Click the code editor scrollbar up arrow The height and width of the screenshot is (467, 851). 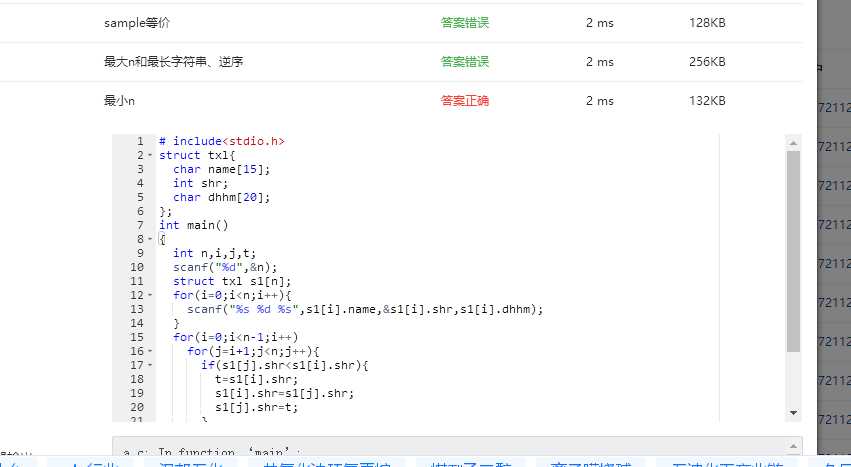(x=793, y=143)
